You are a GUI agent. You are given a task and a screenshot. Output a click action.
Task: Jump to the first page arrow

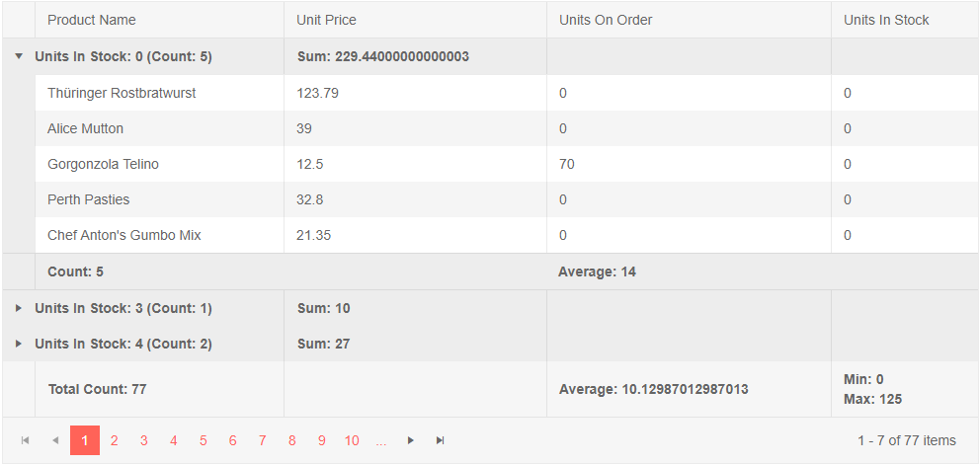click(25, 440)
